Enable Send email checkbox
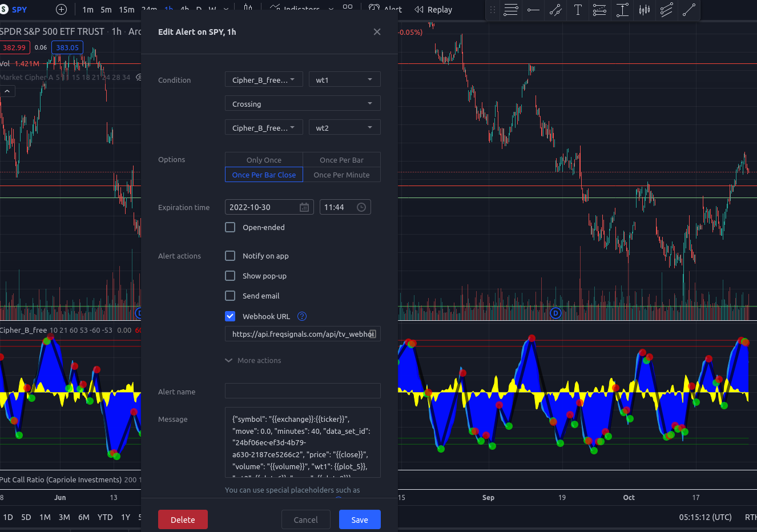The height and width of the screenshot is (532, 757). click(x=230, y=296)
